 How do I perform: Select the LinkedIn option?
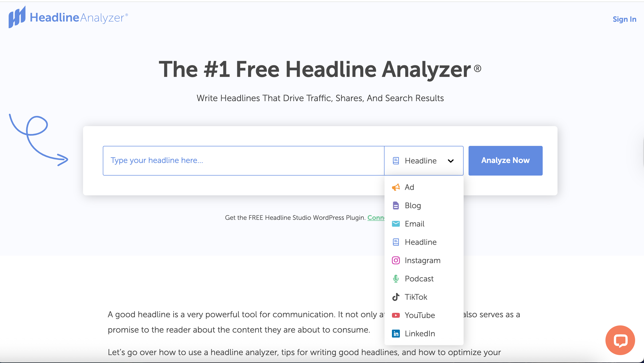click(424, 333)
